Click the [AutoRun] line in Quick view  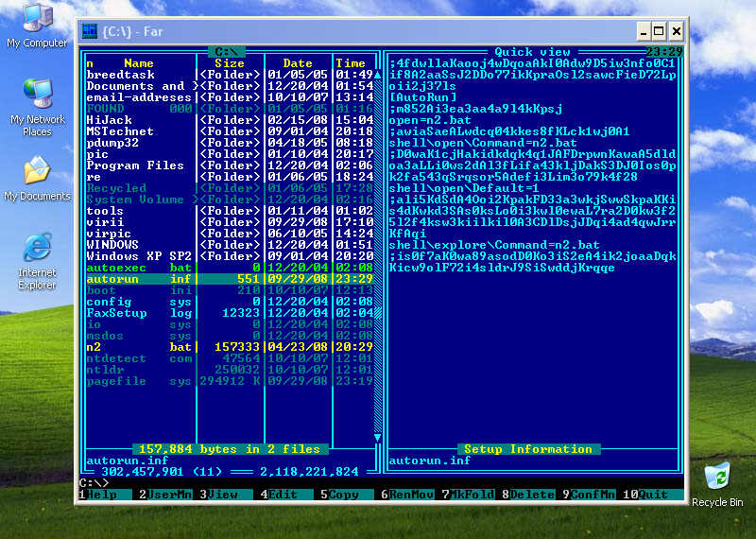tap(422, 97)
